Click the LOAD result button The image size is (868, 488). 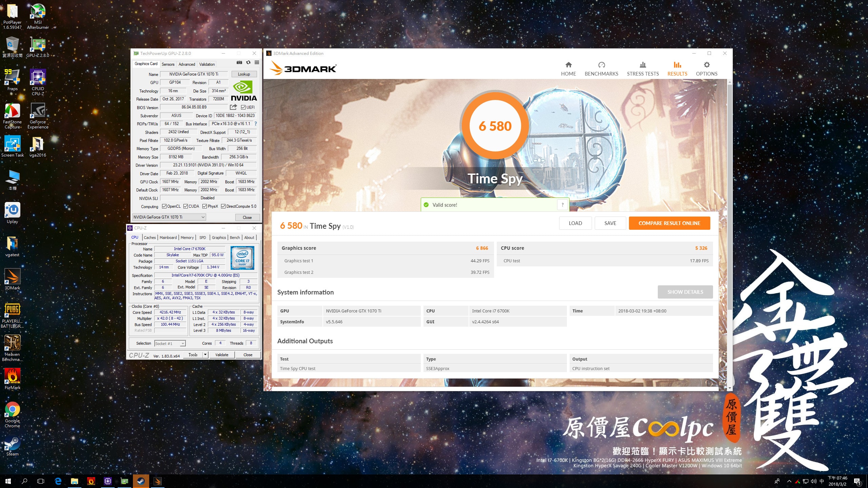(575, 223)
